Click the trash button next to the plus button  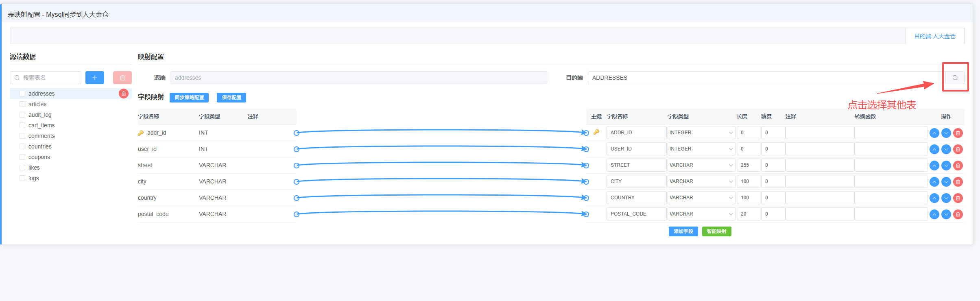[122, 78]
